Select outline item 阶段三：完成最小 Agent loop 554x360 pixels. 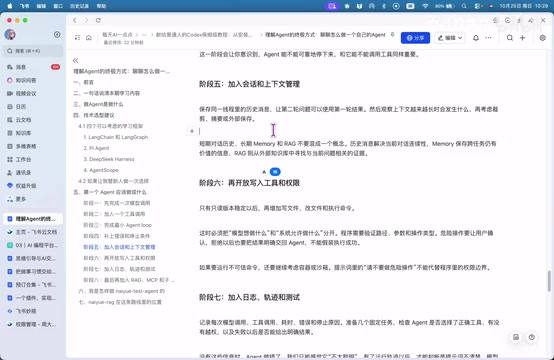117,225
